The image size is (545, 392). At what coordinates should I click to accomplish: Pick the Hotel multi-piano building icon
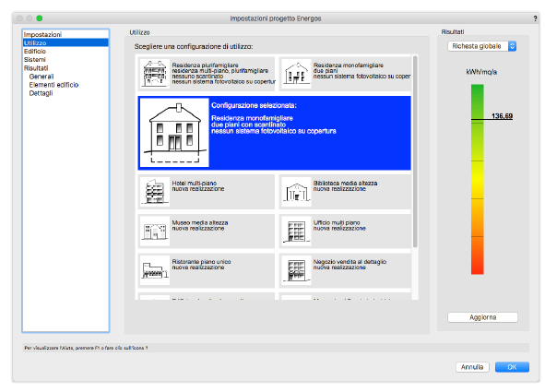155,192
